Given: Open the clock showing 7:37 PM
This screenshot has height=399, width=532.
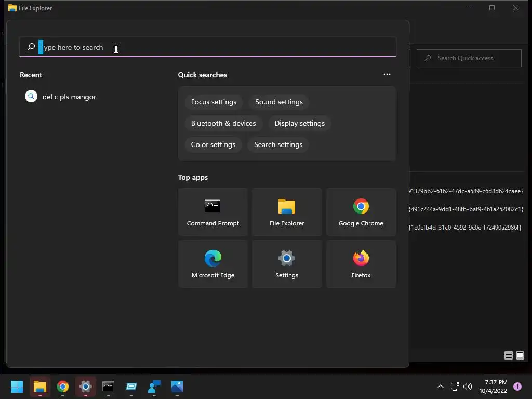Looking at the screenshot, I should coord(494,387).
